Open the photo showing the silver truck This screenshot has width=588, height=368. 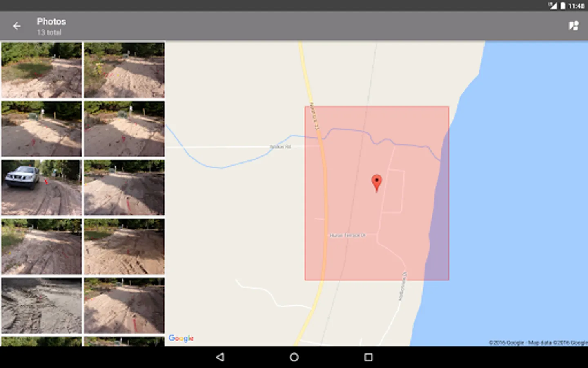tap(42, 188)
